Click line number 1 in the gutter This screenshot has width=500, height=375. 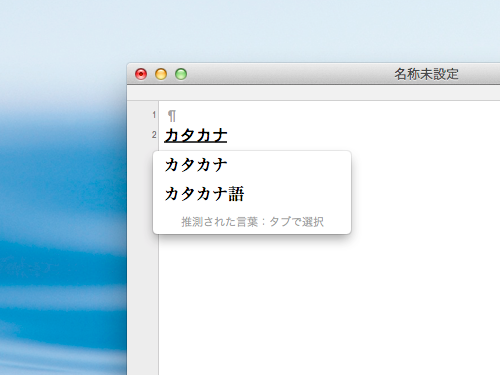click(154, 115)
